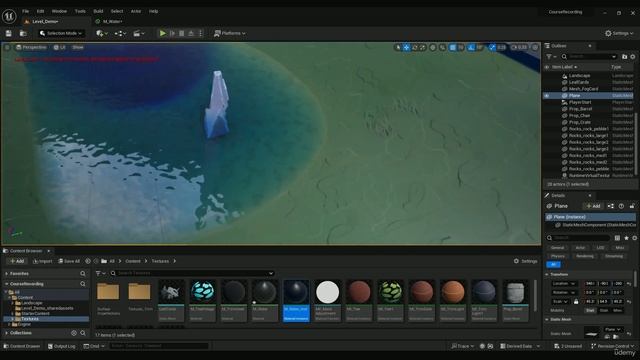The image size is (640, 360).
Task: Open the Build menu
Action: 98,11
